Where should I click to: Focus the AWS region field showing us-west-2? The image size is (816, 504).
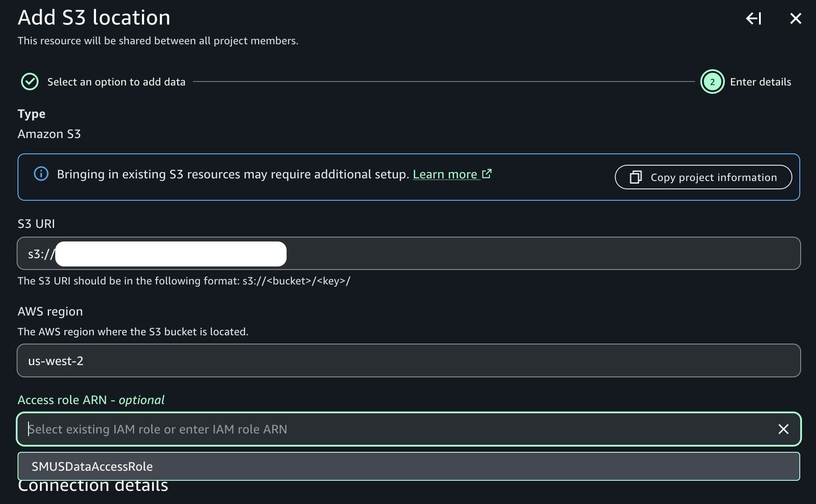(x=408, y=361)
